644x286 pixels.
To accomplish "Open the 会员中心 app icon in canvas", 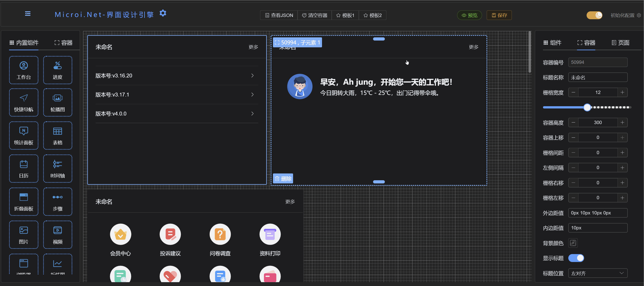I will pyautogui.click(x=120, y=234).
